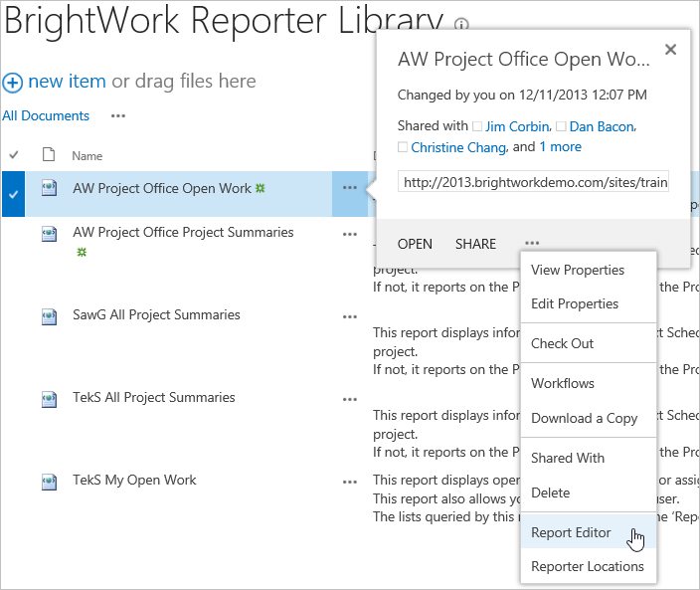Expand the ellipsis next to All Documents view
The image size is (700, 590).
coord(118,116)
